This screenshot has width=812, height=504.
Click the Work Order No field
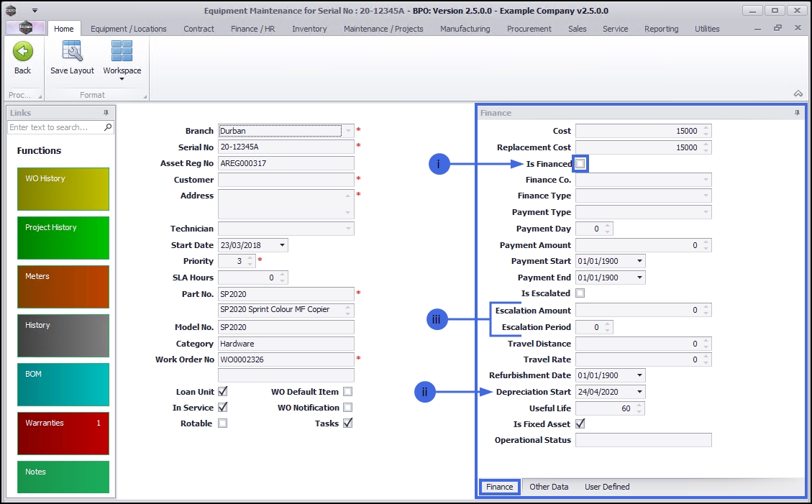point(286,359)
